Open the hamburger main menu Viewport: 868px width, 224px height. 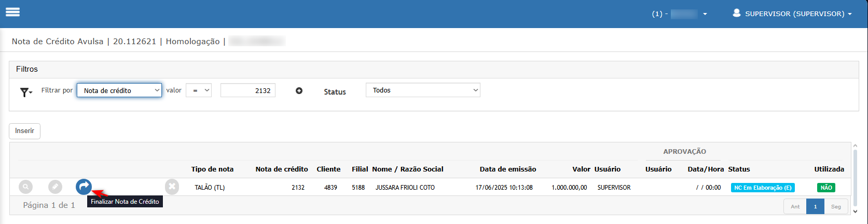coord(12,11)
